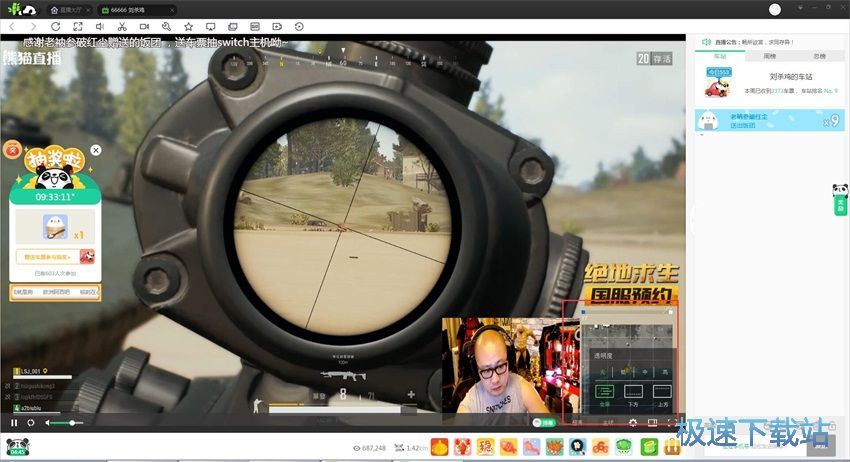This screenshot has width=850, height=462.
Task: Click the 直播公告 announcement speaker icon
Action: [x=706, y=42]
